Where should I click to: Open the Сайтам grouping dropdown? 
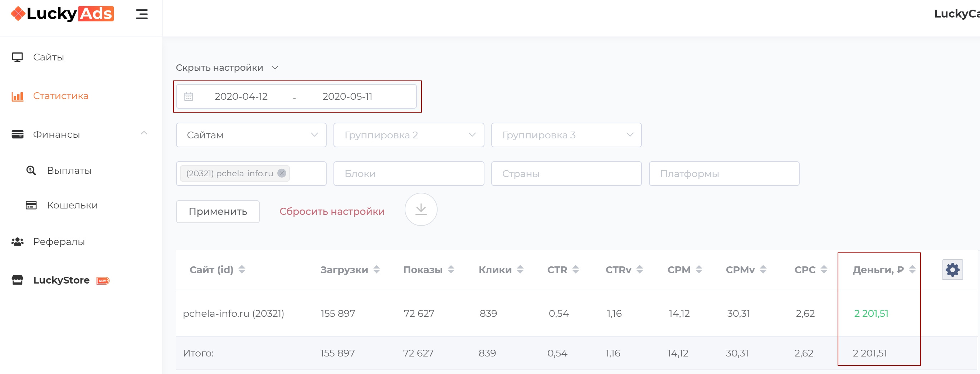(251, 135)
